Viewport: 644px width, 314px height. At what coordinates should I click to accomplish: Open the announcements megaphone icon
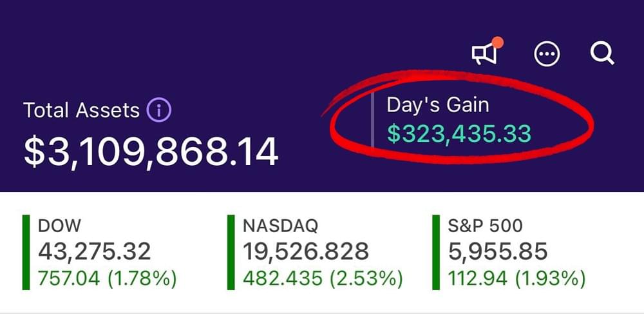pyautogui.click(x=485, y=55)
